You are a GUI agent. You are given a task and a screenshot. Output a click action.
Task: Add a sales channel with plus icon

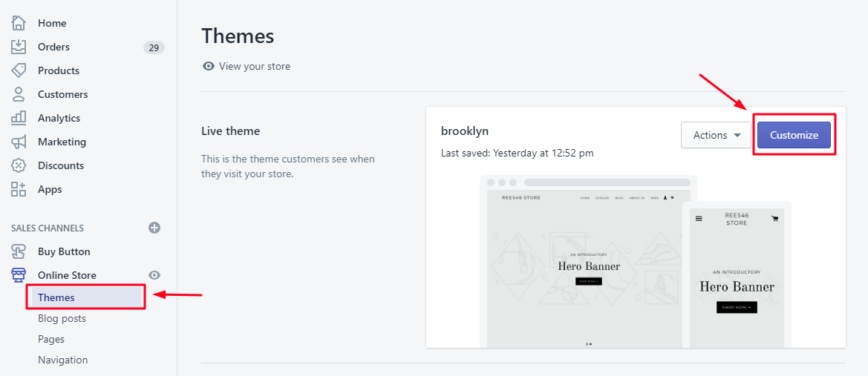[154, 228]
